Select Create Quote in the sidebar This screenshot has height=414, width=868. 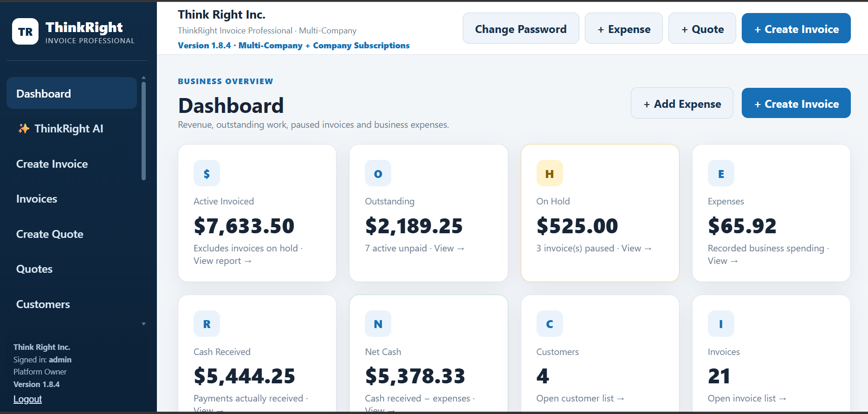pyautogui.click(x=71, y=234)
